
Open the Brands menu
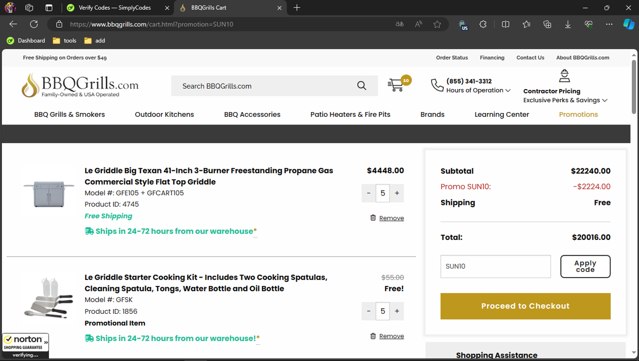[432, 114]
